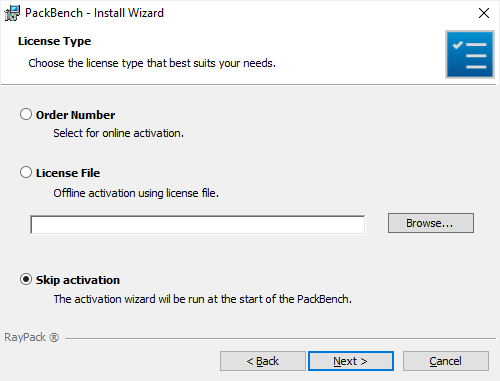Choose the License File radio option

pyautogui.click(x=26, y=172)
